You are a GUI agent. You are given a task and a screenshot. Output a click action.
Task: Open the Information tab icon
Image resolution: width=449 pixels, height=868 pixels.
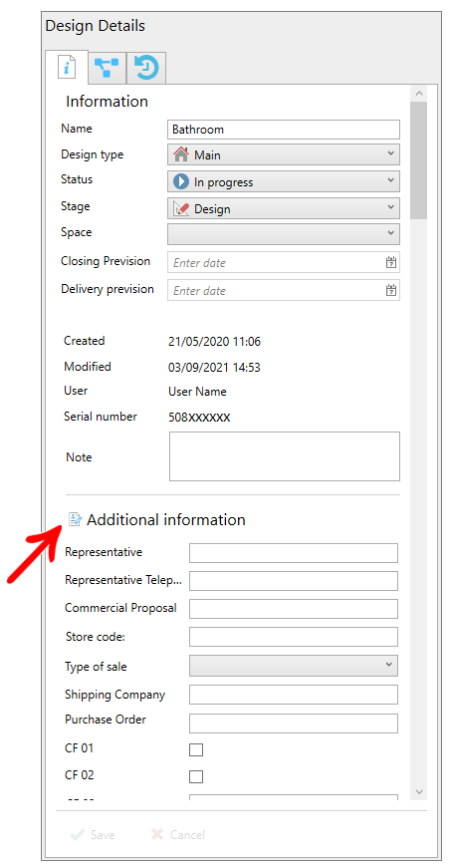point(66,68)
